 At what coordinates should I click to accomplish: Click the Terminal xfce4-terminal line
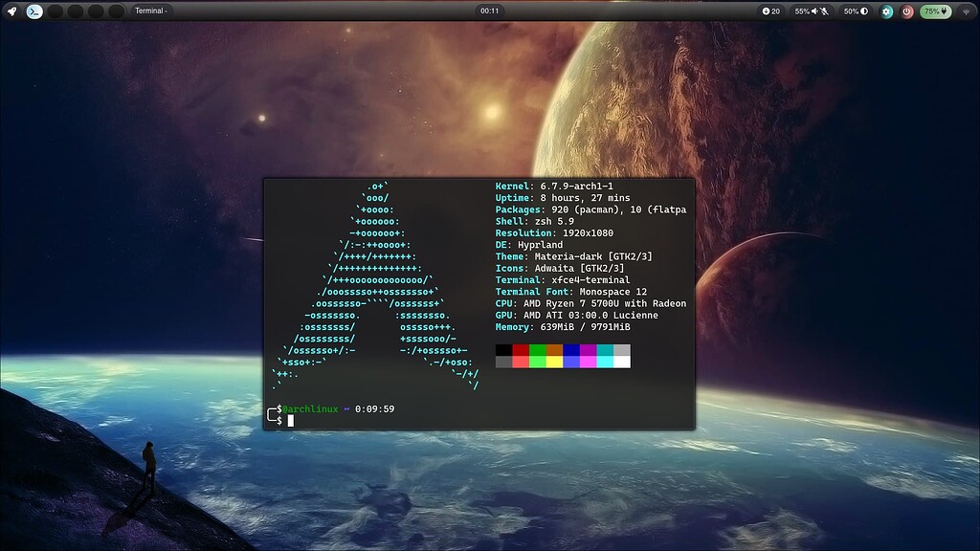pyautogui.click(x=563, y=280)
